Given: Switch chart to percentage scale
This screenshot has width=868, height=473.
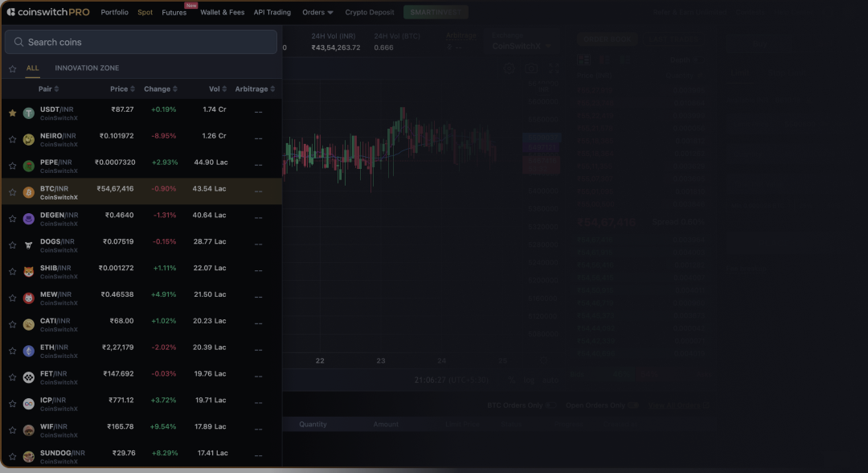Looking at the screenshot, I should pyautogui.click(x=512, y=379).
